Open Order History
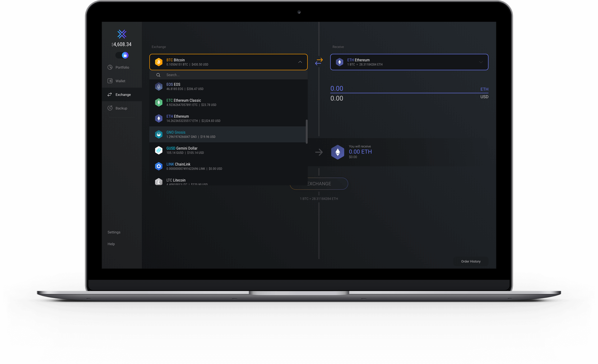The image size is (598, 364). tap(471, 261)
